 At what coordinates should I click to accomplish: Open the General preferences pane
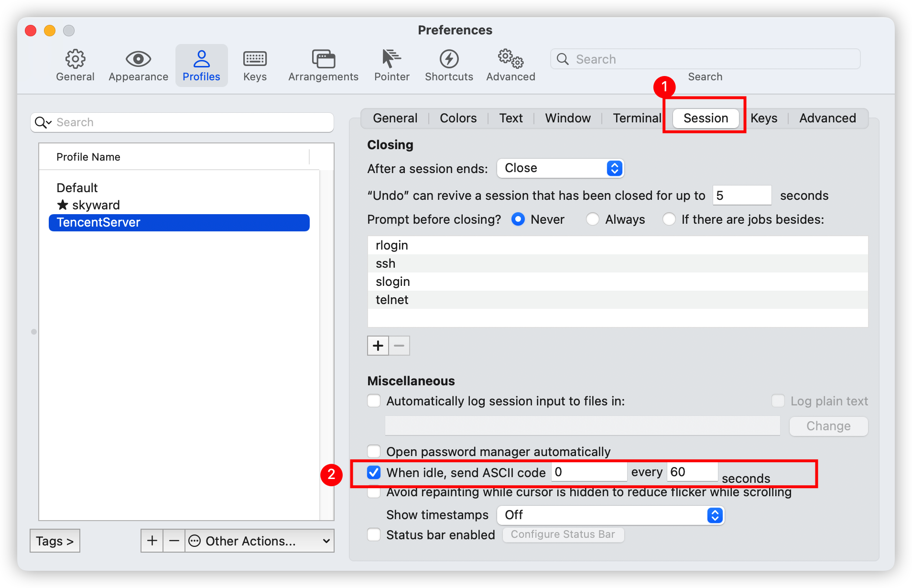pos(75,65)
